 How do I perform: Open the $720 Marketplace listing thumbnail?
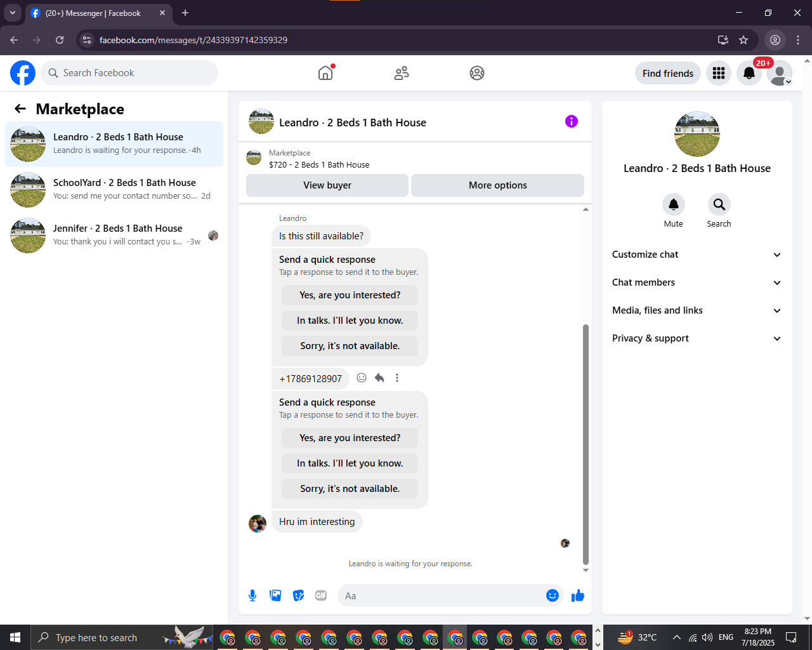pos(254,158)
